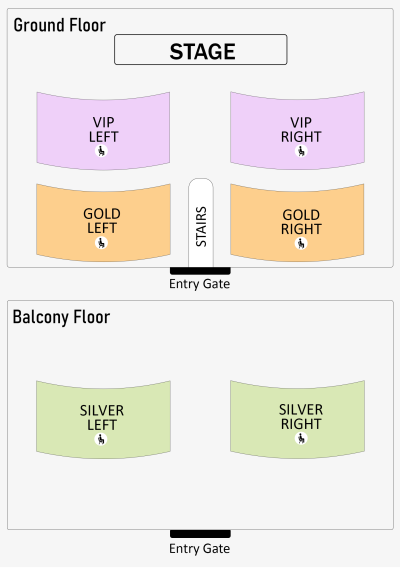Click the Entry Gate label under Ground Floor
The image size is (400, 568).
click(x=200, y=284)
